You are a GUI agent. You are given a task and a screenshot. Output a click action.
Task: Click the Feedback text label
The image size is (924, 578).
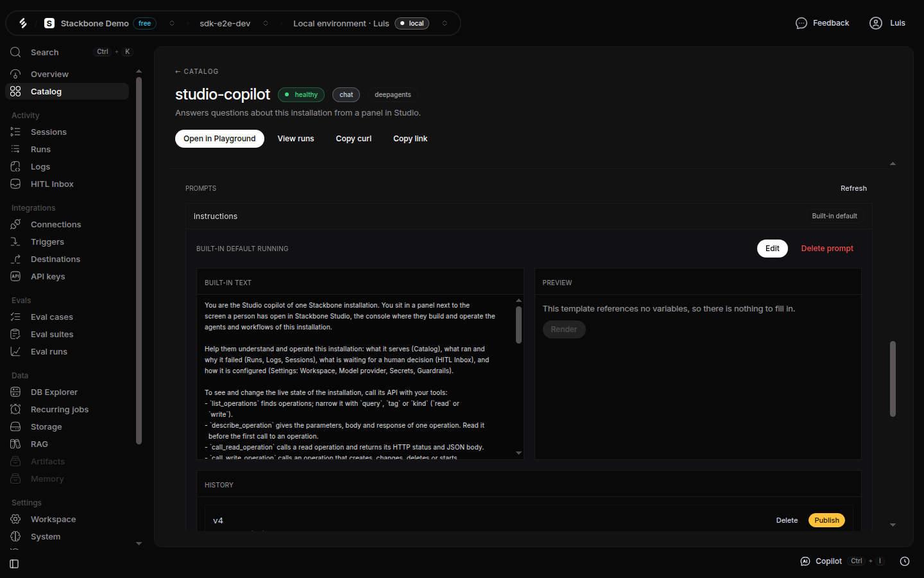(x=831, y=23)
